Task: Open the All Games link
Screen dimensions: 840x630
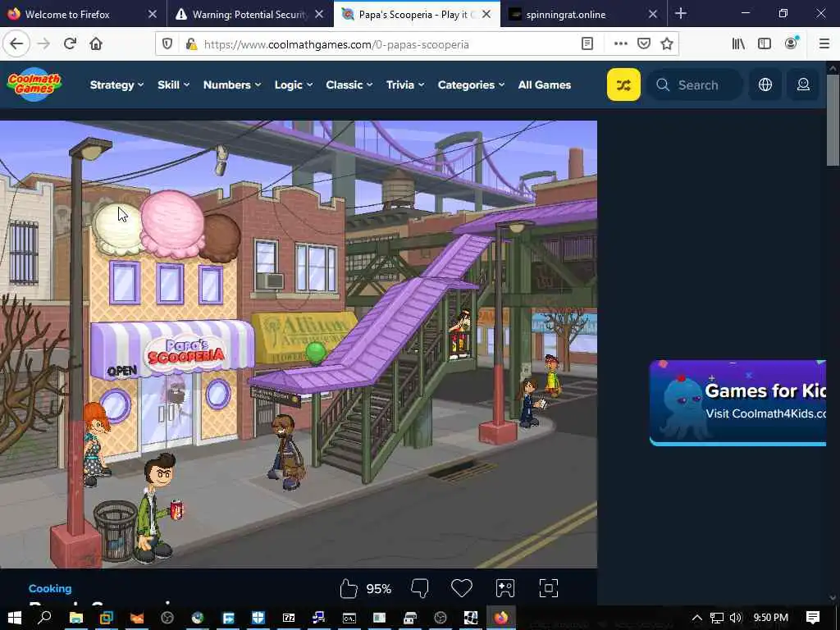Action: pyautogui.click(x=545, y=84)
